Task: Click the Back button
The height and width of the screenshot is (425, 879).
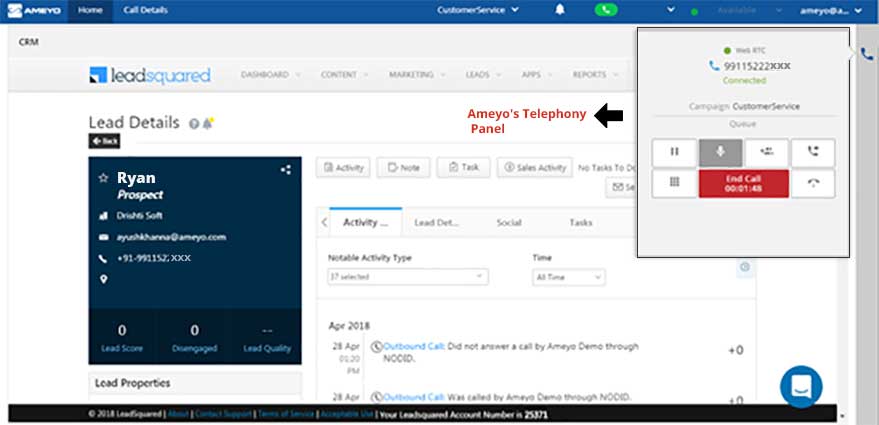Action: coord(104,141)
